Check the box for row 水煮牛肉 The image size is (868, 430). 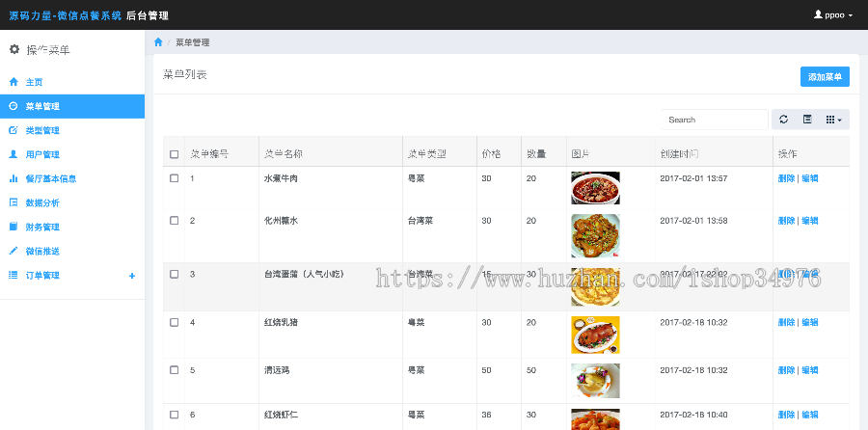click(174, 178)
